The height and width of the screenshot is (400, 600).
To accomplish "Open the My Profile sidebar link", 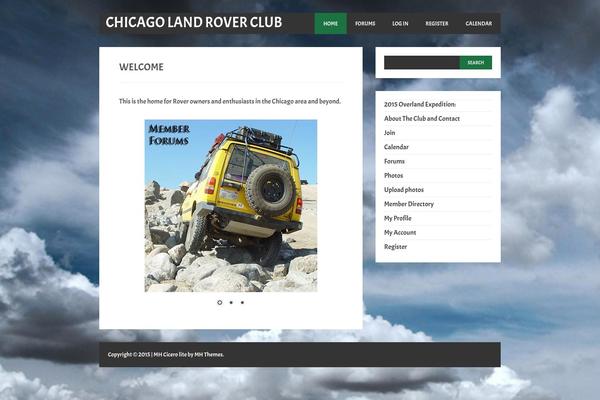I will (x=398, y=218).
